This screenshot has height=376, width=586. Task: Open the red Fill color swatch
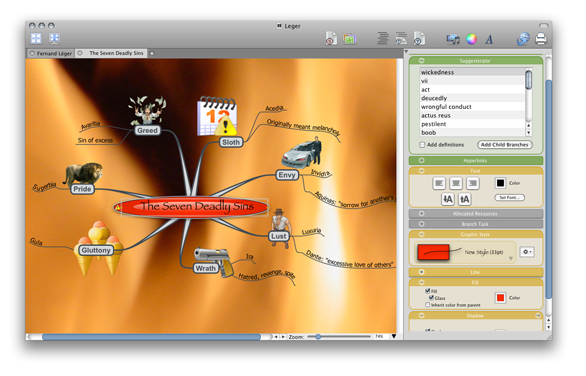point(500,298)
